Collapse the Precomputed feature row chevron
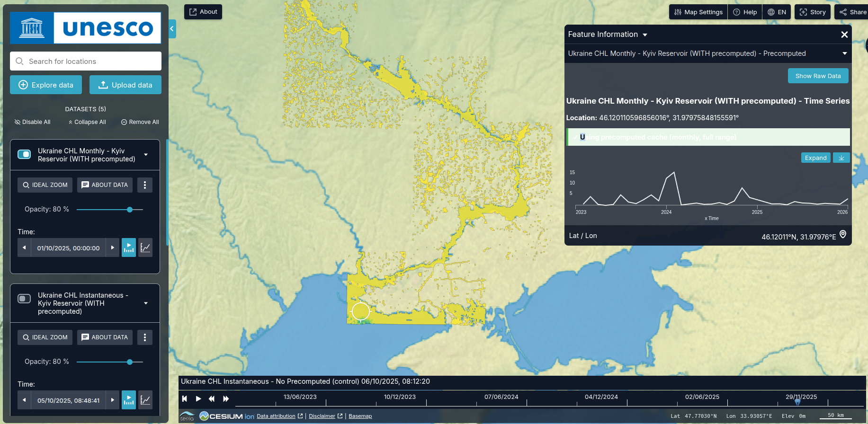The height and width of the screenshot is (424, 868). [844, 53]
